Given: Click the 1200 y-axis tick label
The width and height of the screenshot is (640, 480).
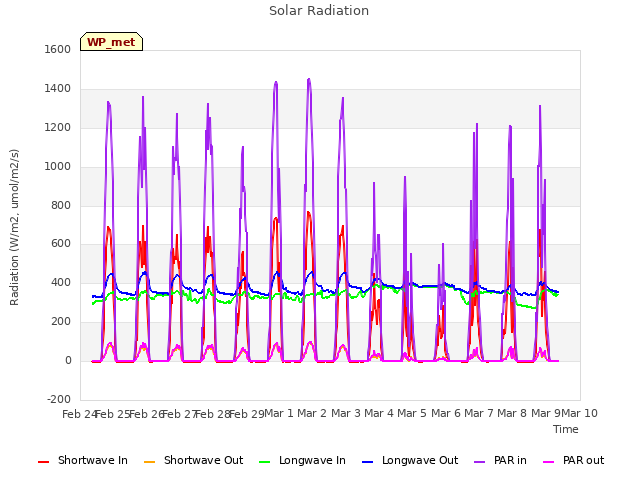Looking at the screenshot, I should [58, 127].
